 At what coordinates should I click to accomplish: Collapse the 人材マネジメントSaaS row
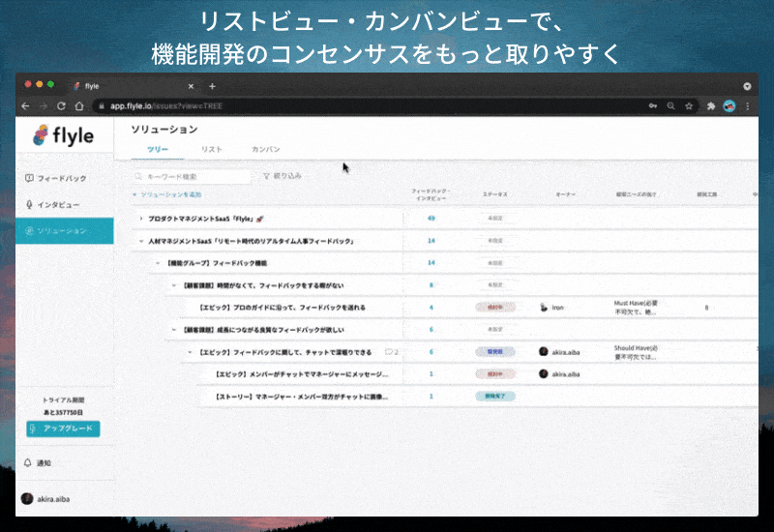[x=141, y=241]
